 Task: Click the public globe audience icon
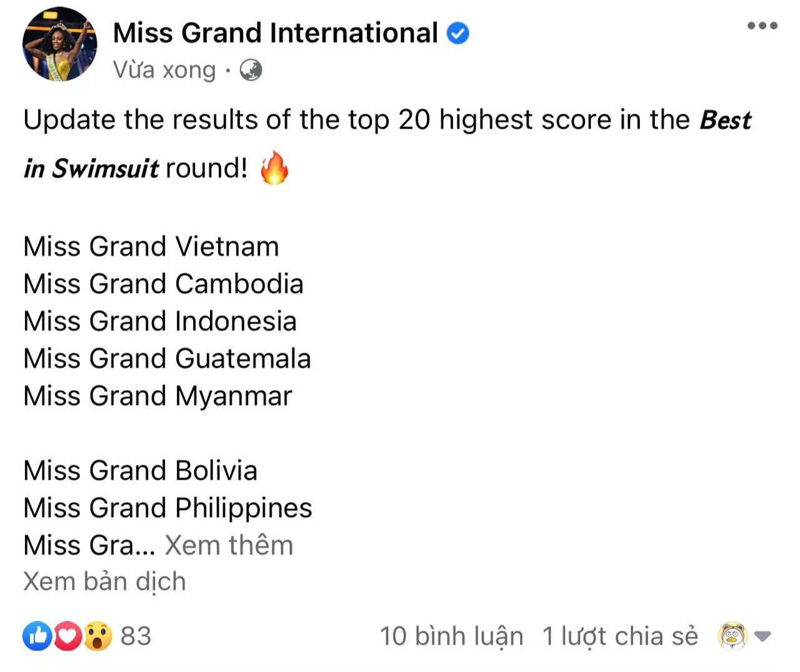point(251,70)
